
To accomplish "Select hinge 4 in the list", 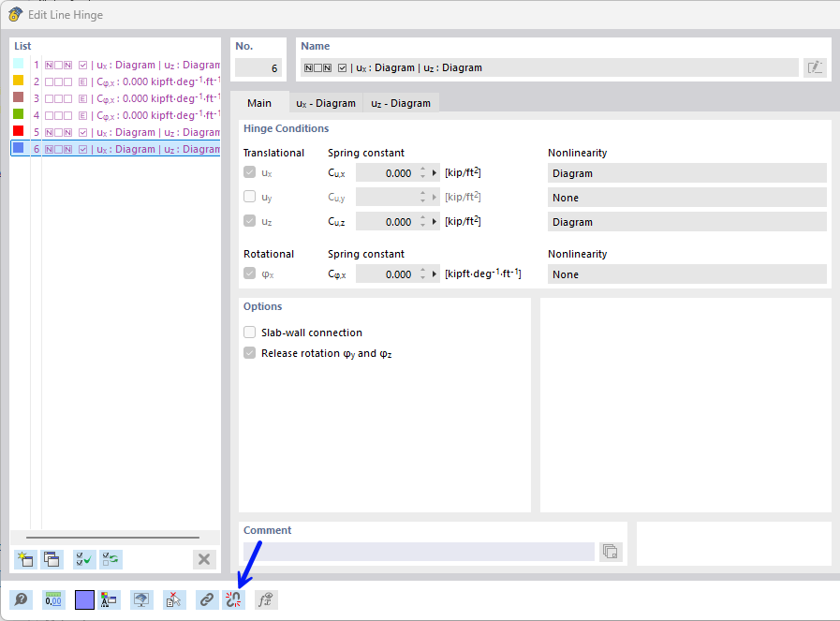I will pos(115,115).
